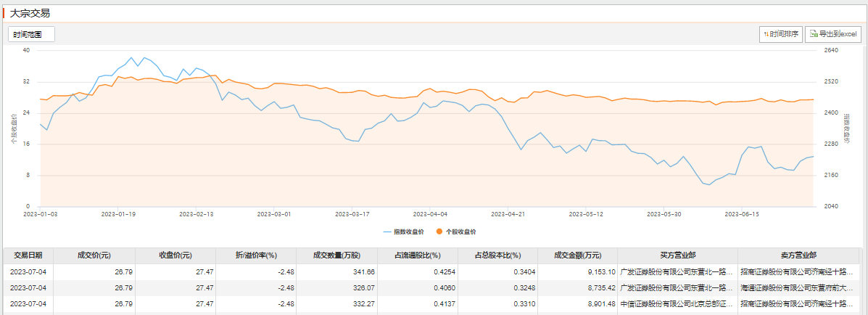Click the 占流通股比(%) column header
Image resolution: width=868 pixels, height=315 pixels.
[x=418, y=255]
